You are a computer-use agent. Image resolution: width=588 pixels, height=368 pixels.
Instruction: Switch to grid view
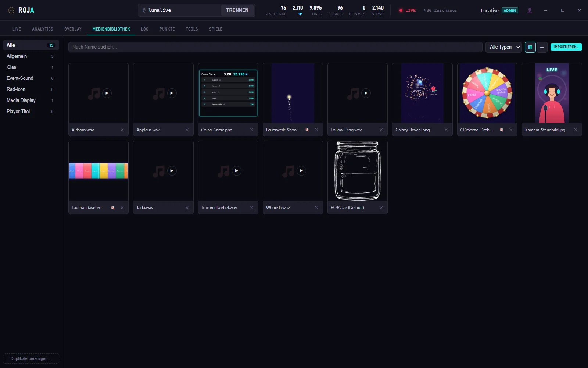(530, 47)
